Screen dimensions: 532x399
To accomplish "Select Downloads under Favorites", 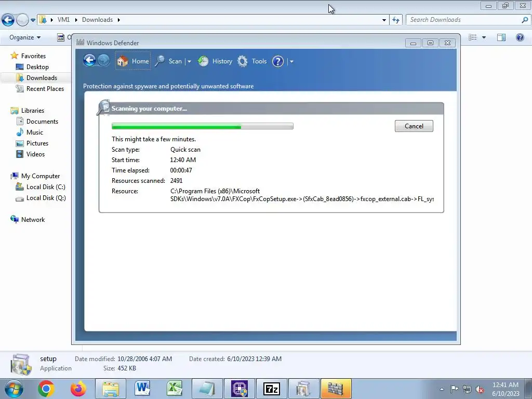I will pyautogui.click(x=42, y=78).
